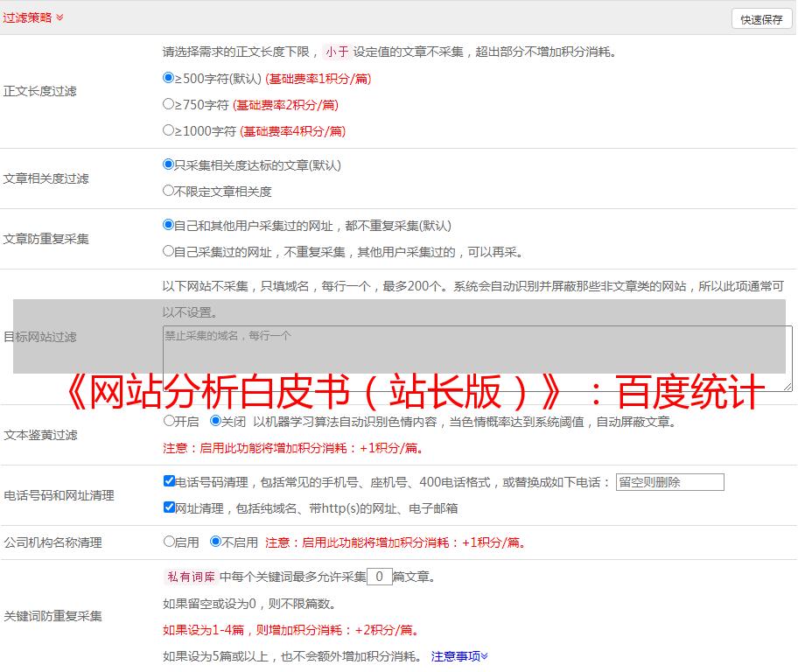Select 自己和其他用户采集过的网址 no-repeat option
The image size is (798, 672).
click(x=169, y=225)
